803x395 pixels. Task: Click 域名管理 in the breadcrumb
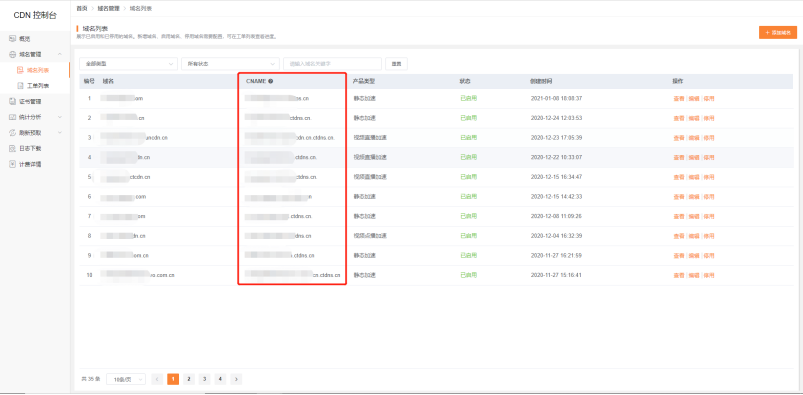pyautogui.click(x=108, y=9)
